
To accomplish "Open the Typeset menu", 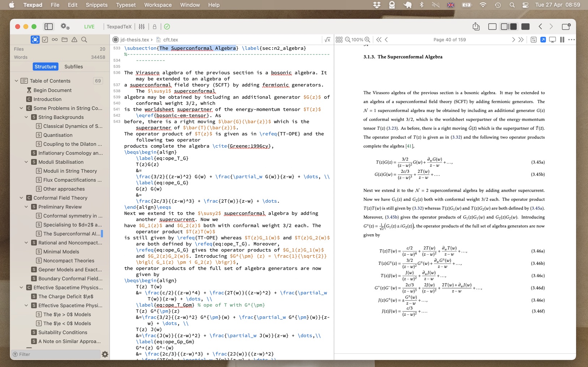I will click(x=126, y=5).
